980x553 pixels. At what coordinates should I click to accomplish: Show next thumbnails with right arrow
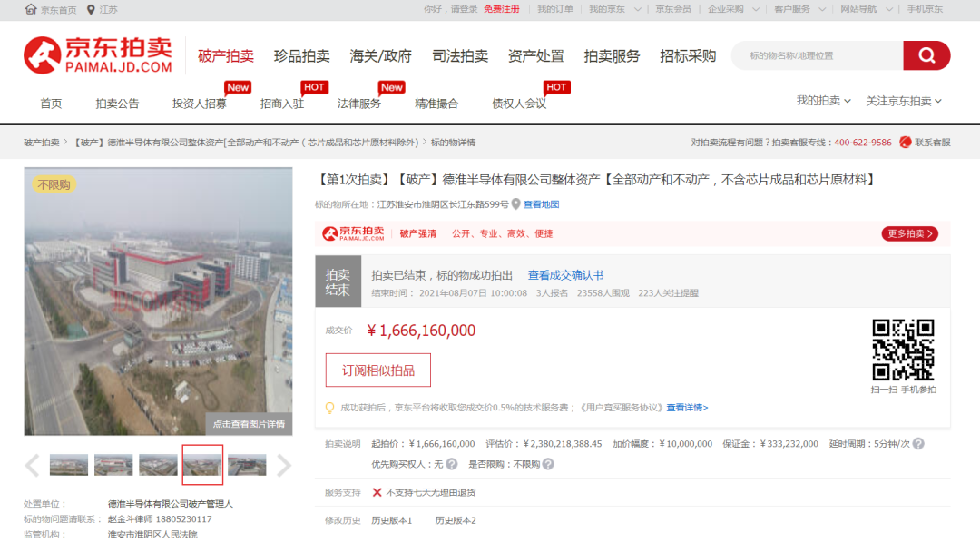(284, 465)
